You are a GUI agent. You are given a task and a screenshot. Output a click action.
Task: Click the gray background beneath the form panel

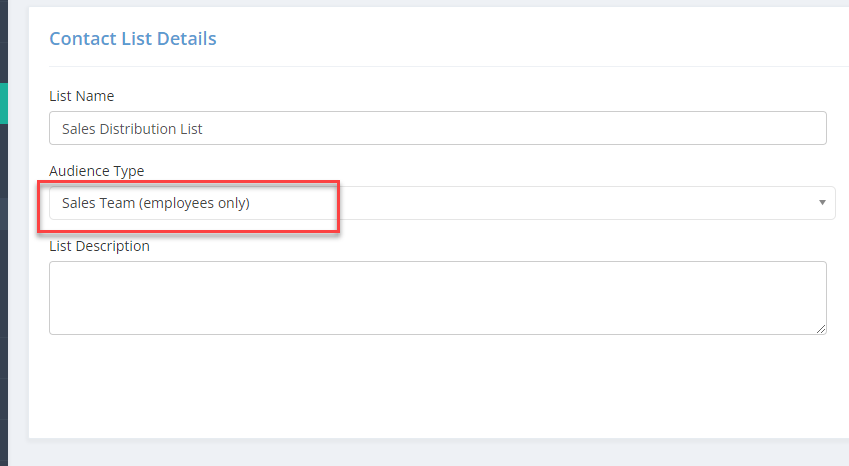[428, 452]
